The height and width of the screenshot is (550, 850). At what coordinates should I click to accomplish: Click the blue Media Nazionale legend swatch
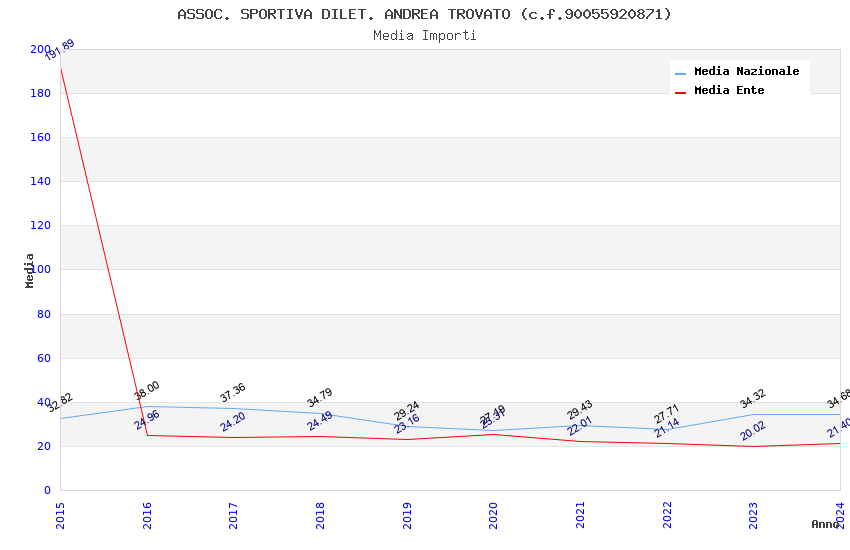(680, 73)
